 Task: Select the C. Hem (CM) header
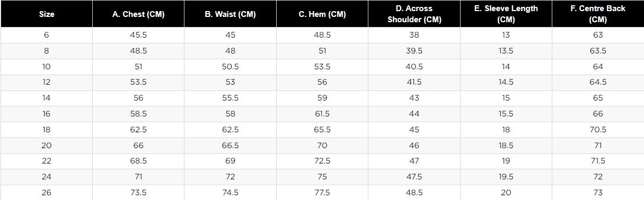pos(322,14)
